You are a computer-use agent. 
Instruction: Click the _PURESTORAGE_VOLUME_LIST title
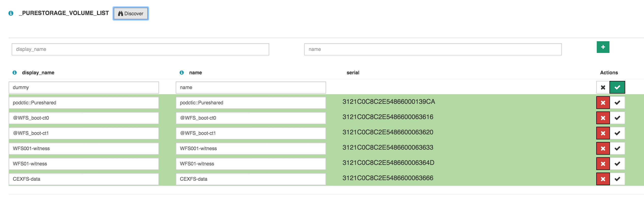[x=64, y=13]
